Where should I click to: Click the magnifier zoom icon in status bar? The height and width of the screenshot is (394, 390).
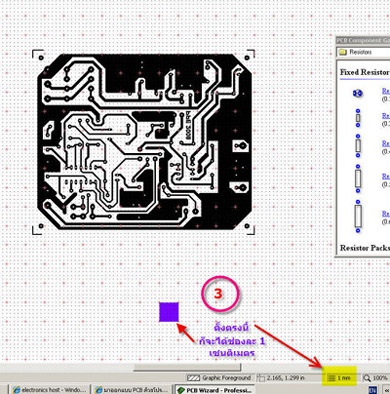(x=367, y=378)
